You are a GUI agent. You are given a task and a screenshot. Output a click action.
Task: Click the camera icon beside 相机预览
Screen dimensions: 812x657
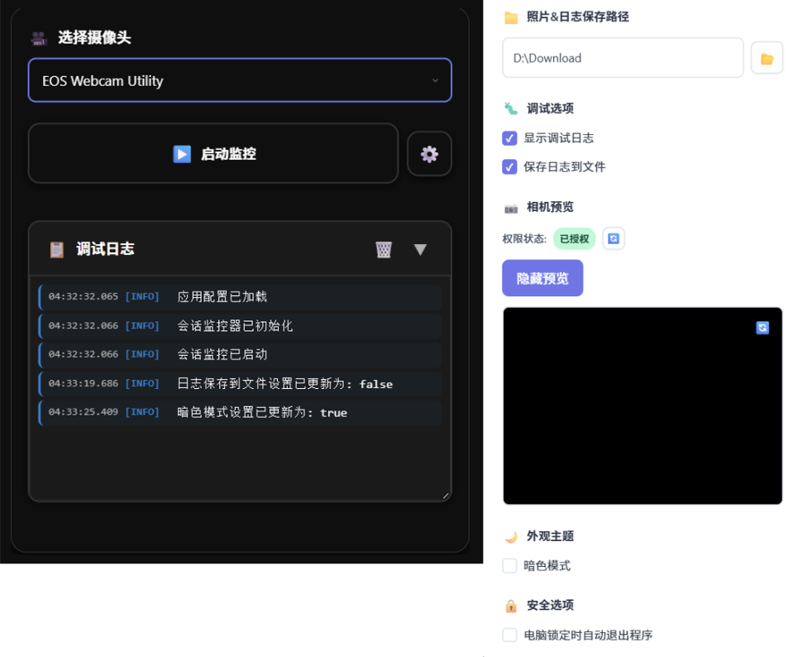[x=511, y=209]
